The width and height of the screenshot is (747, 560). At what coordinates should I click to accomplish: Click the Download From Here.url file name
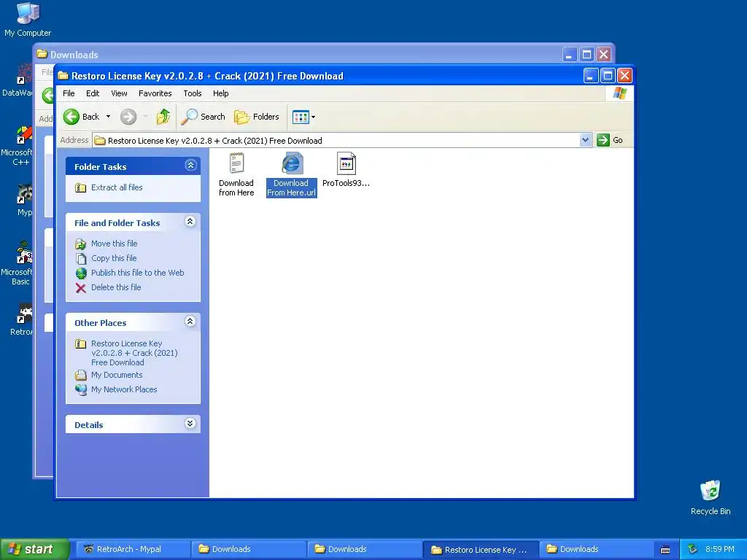292,188
